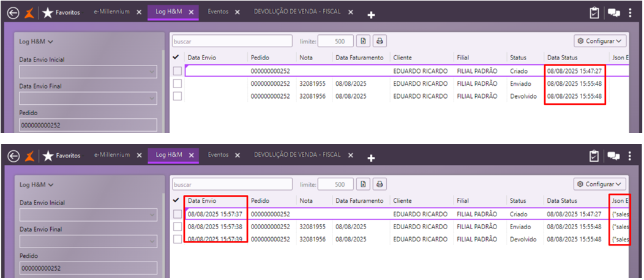The height and width of the screenshot is (280, 644).
Task: Open the clipboard checklist icon, upper screenshot
Action: pyautogui.click(x=594, y=13)
